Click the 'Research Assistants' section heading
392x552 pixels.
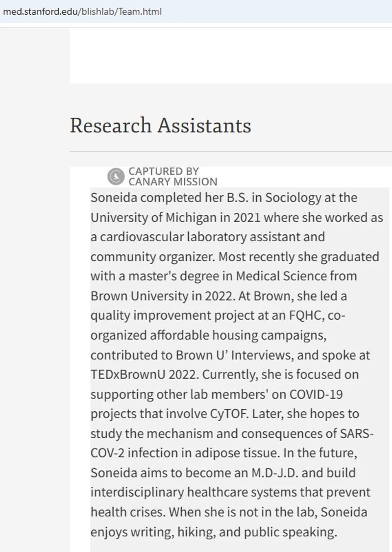[160, 125]
